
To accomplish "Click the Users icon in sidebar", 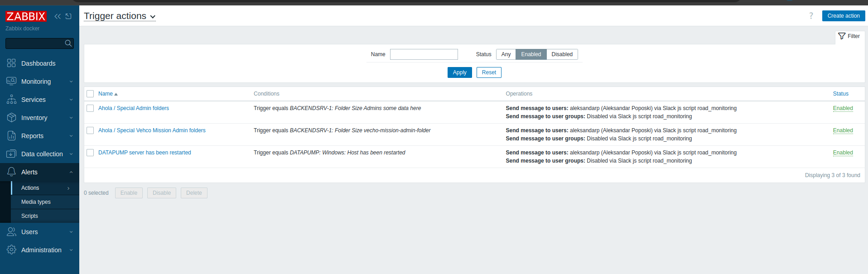I will coord(11,231).
